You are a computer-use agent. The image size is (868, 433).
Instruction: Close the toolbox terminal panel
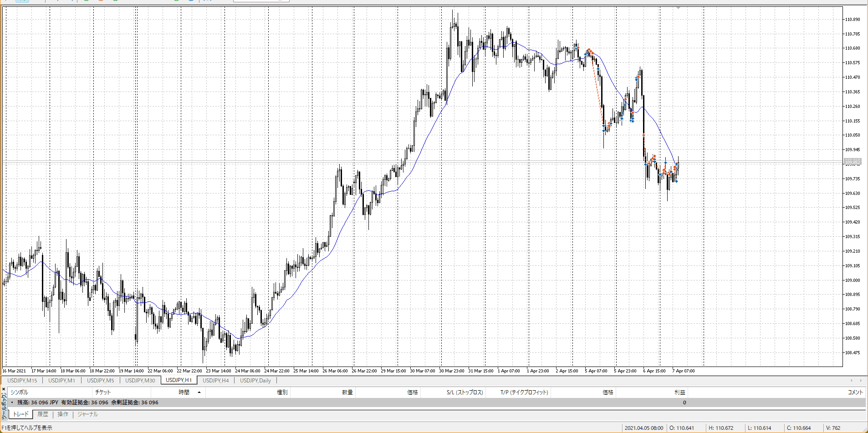coord(4,389)
